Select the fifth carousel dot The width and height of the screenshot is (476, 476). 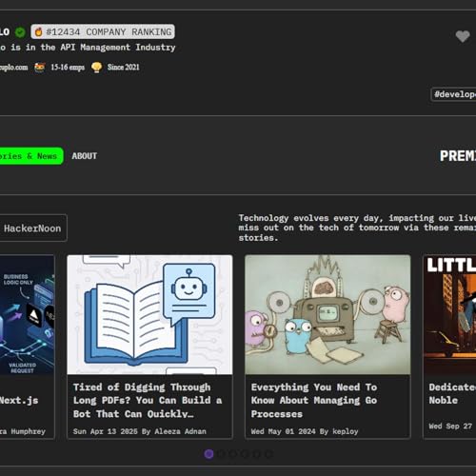tap(256, 454)
